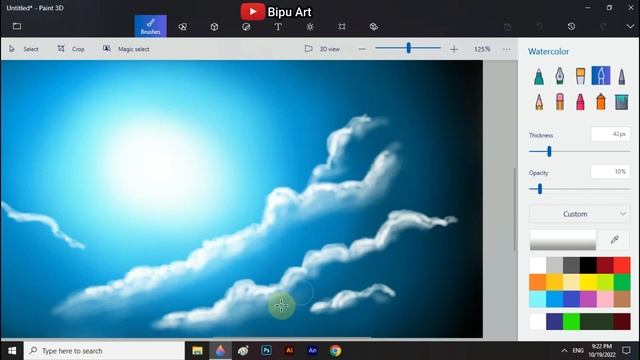The image size is (640, 360).
Task: Open the Custom material dropdown
Action: (580, 214)
